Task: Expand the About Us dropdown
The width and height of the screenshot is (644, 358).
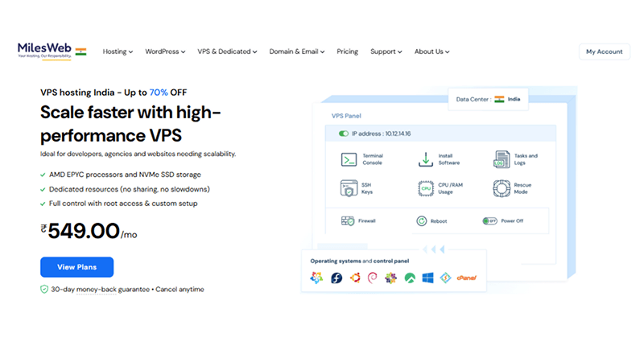Action: click(x=431, y=51)
